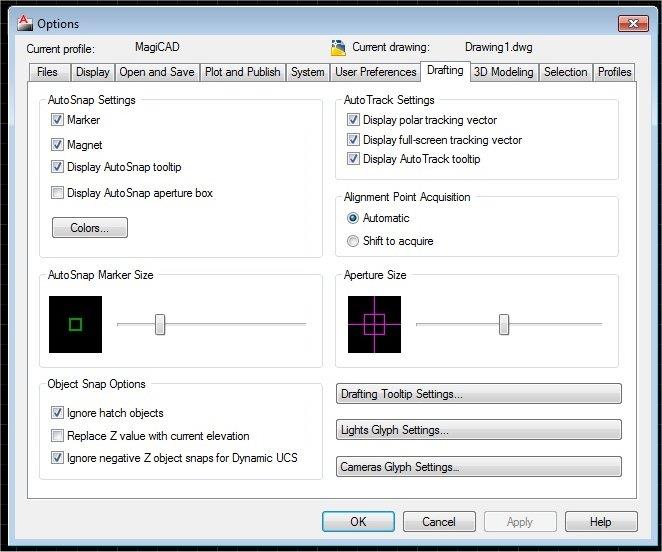This screenshot has width=662, height=552.
Task: Click the Aperture Size slider handle
Action: pyautogui.click(x=504, y=324)
